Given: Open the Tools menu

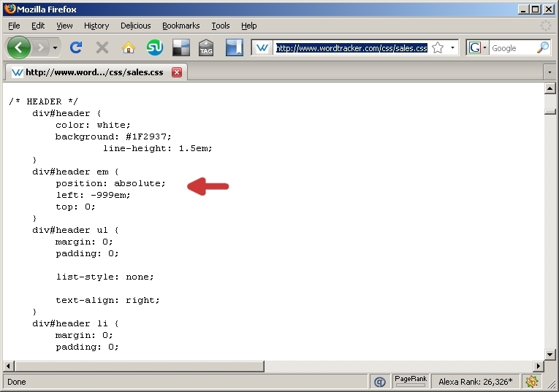Looking at the screenshot, I should [221, 26].
